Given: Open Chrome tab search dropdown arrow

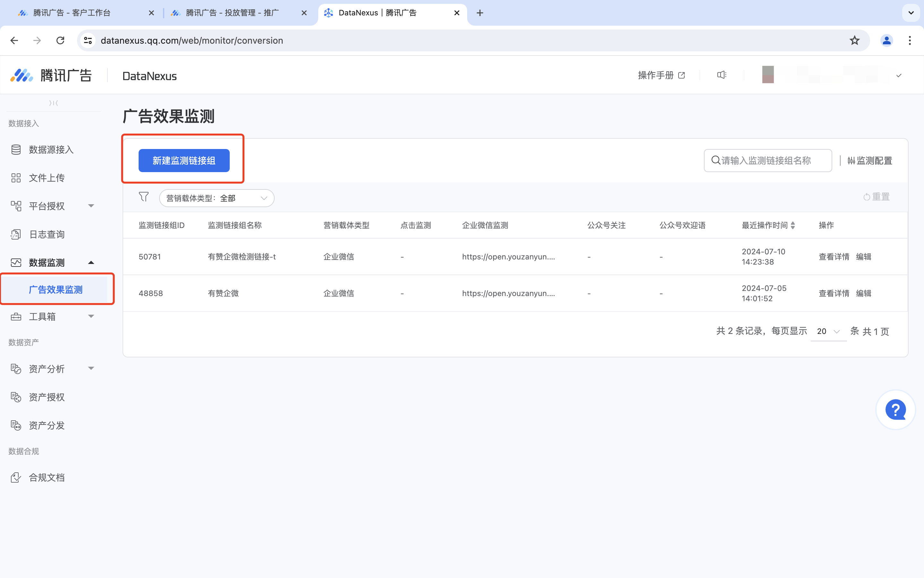Looking at the screenshot, I should point(911,13).
